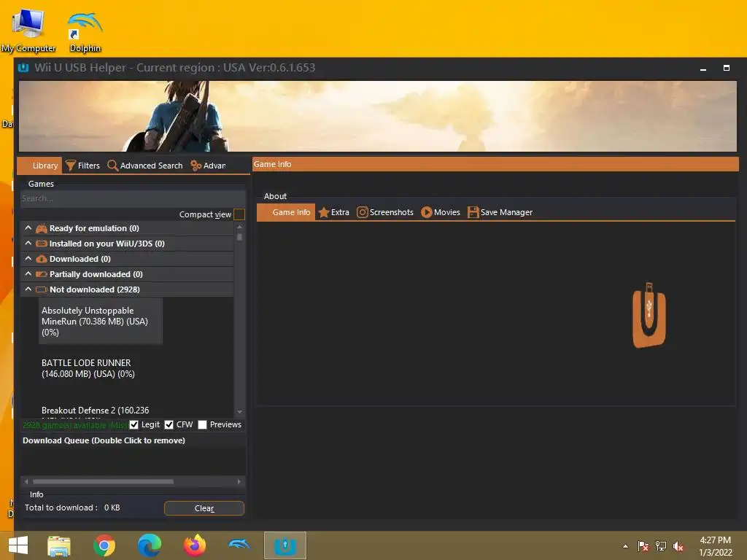Click the Wii U USB Helper taskbar button

[x=285, y=545]
